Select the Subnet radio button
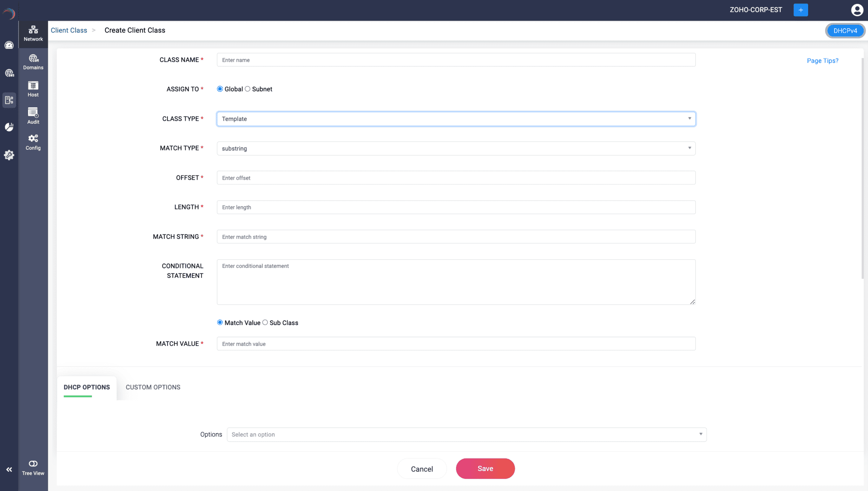The height and width of the screenshot is (491, 868). [248, 89]
